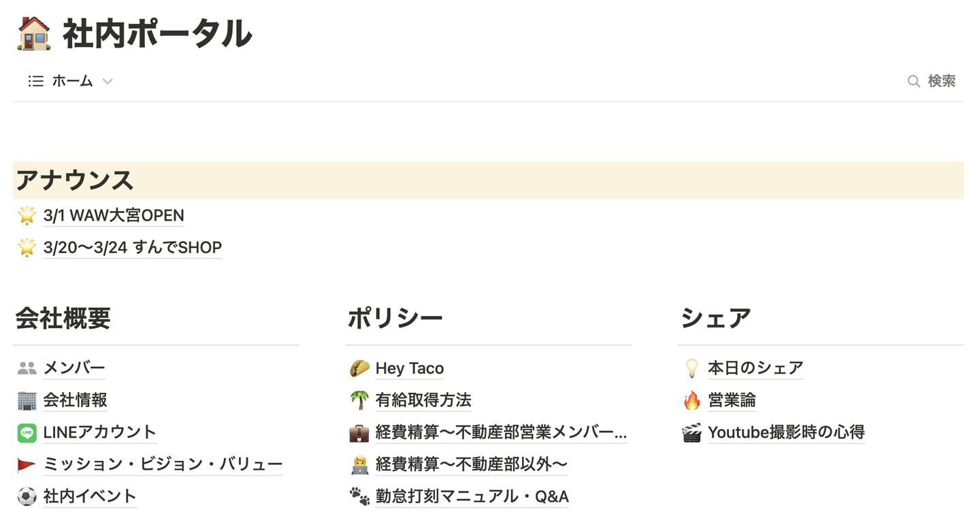Open the 会社情報 page

point(75,400)
